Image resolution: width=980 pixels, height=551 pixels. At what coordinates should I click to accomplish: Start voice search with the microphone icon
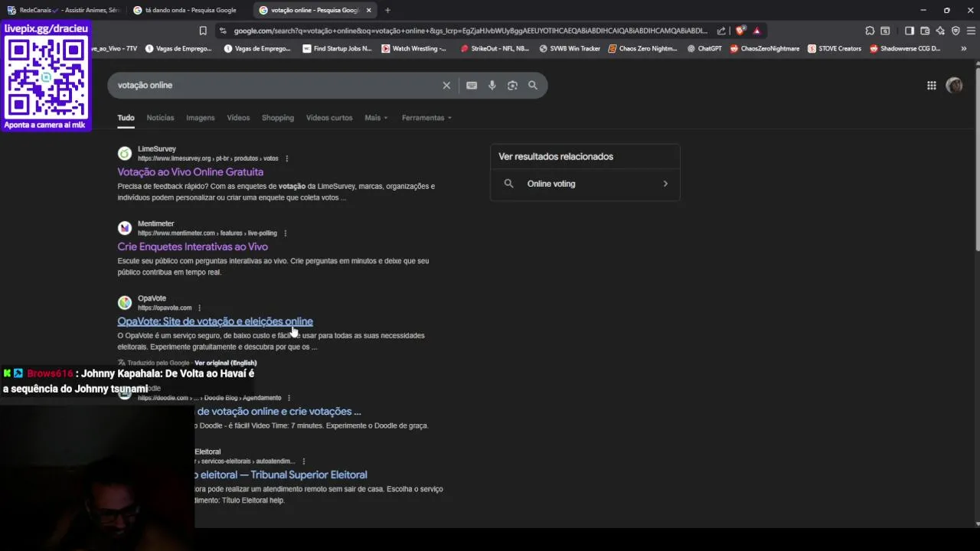(x=492, y=86)
